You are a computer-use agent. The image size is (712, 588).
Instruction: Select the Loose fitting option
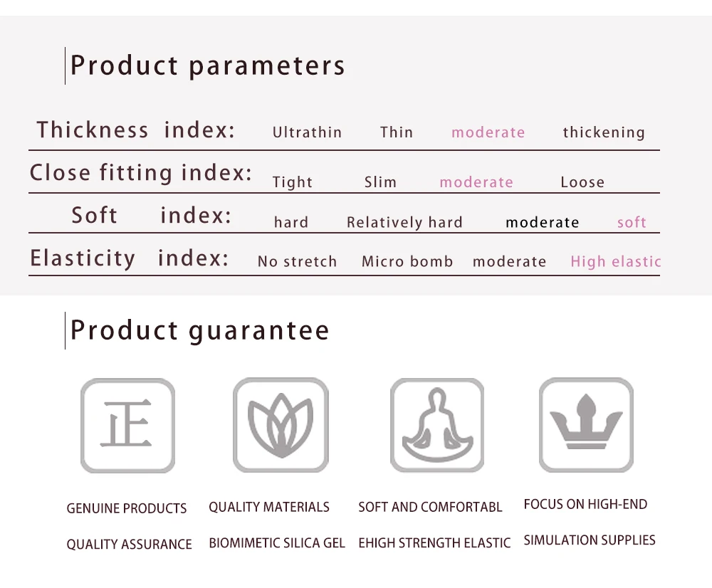[x=582, y=182]
